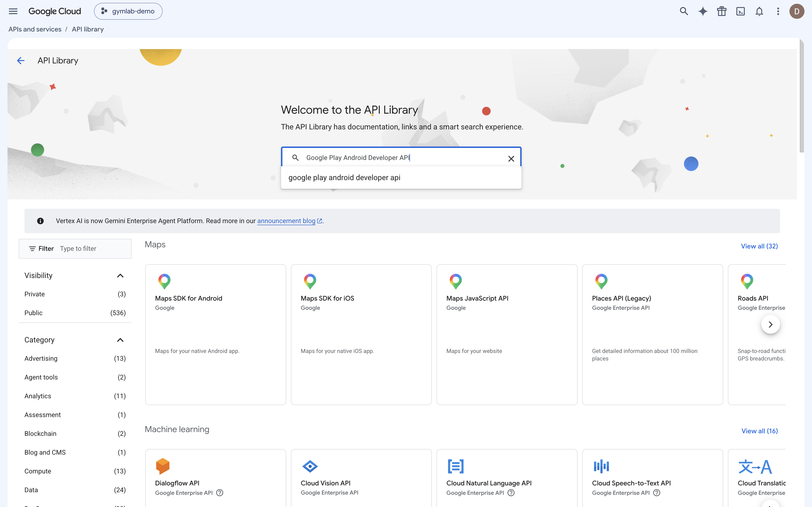Click the Maps SDK for Android pin icon
The image size is (812, 507).
pos(164,281)
